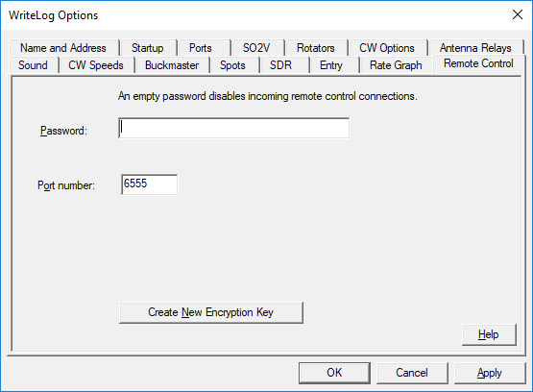Viewport: 533px width, 392px height.
Task: Confirm settings with OK button
Action: click(x=334, y=373)
